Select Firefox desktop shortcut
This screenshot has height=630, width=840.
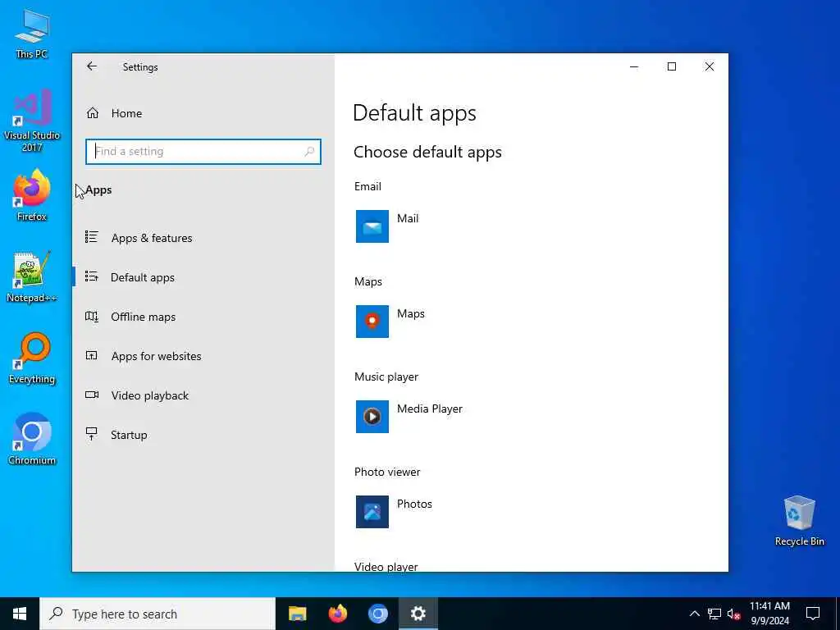tap(32, 195)
